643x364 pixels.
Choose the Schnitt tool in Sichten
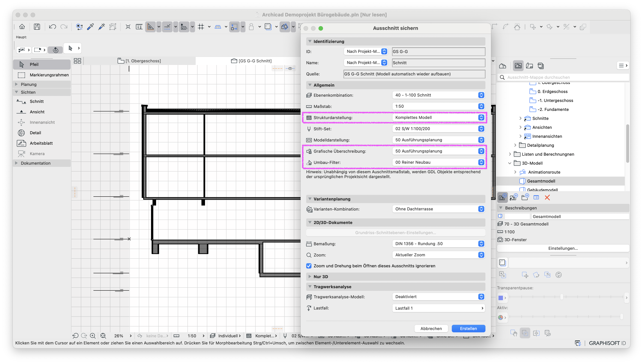tap(42, 101)
